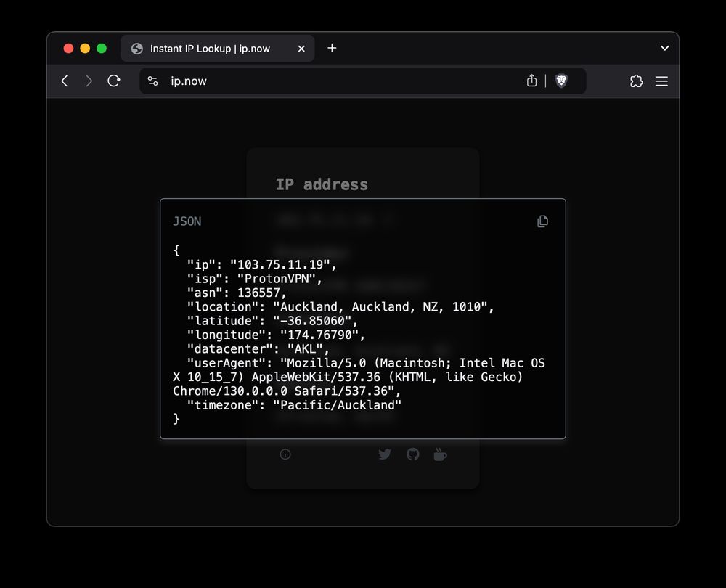Open Brave Shields lion icon
The width and height of the screenshot is (726, 588).
point(561,81)
